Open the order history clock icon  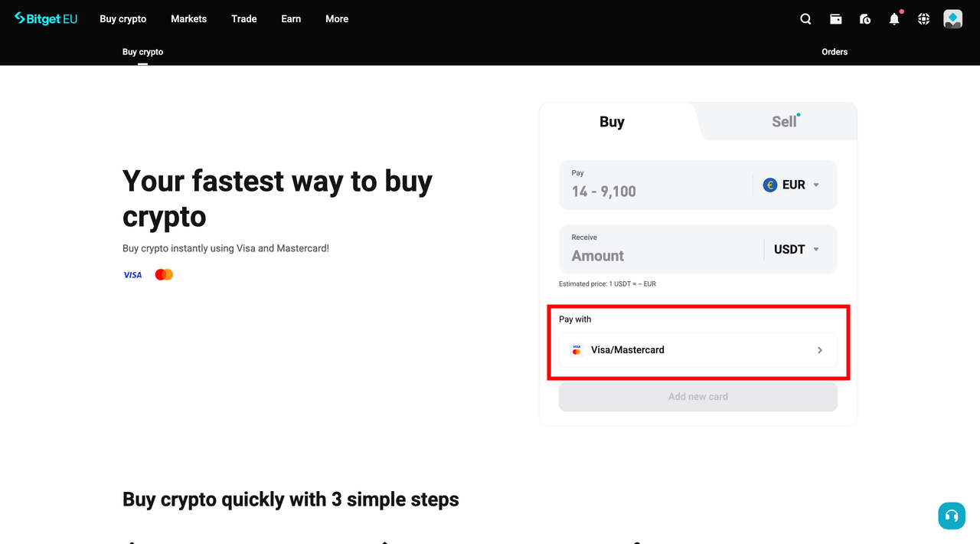(865, 19)
